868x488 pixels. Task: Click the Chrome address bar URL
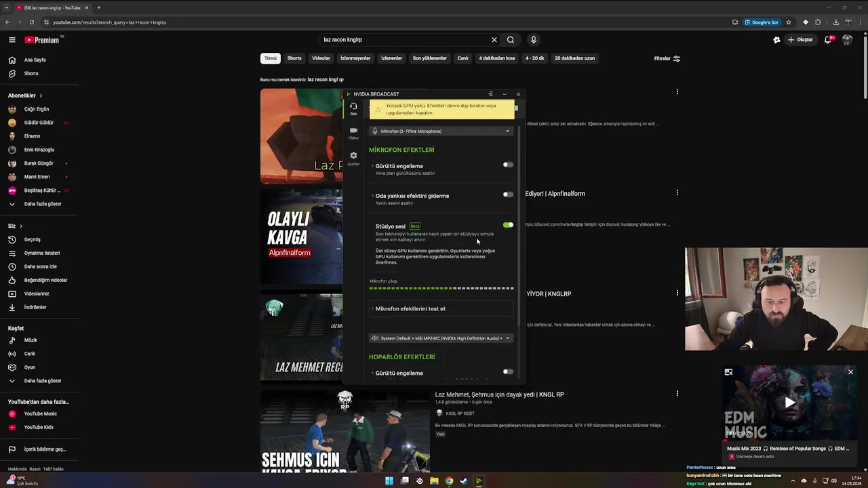point(109,22)
